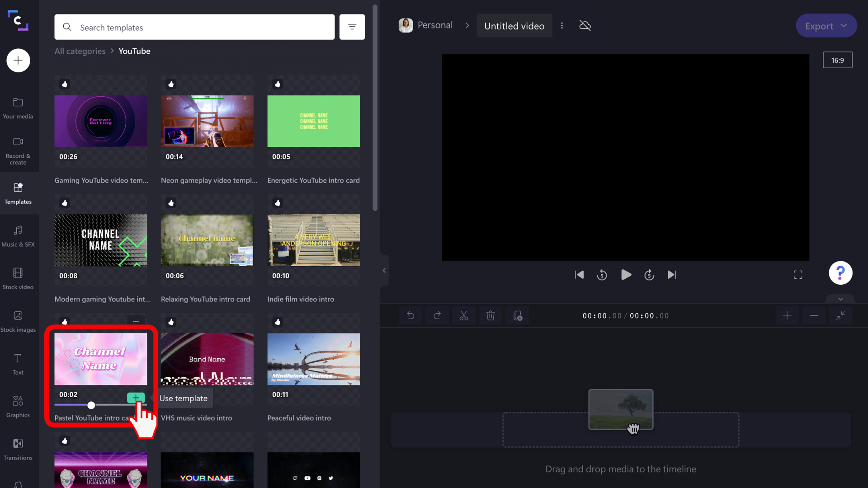The height and width of the screenshot is (488, 868).
Task: Click the Search templates field
Action: (x=194, y=27)
